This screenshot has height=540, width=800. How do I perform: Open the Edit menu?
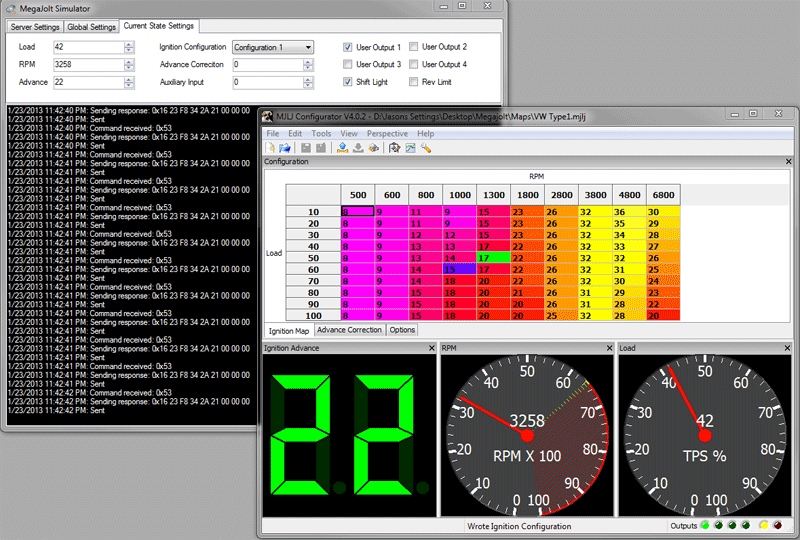coord(295,133)
